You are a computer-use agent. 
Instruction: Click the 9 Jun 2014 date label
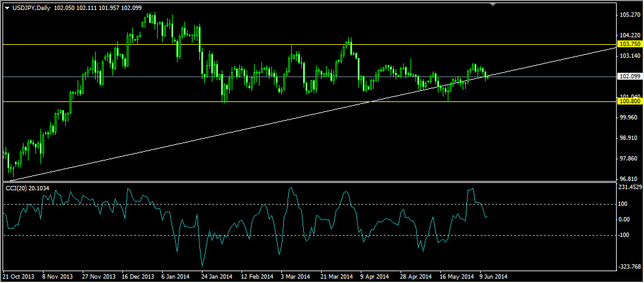point(494,276)
